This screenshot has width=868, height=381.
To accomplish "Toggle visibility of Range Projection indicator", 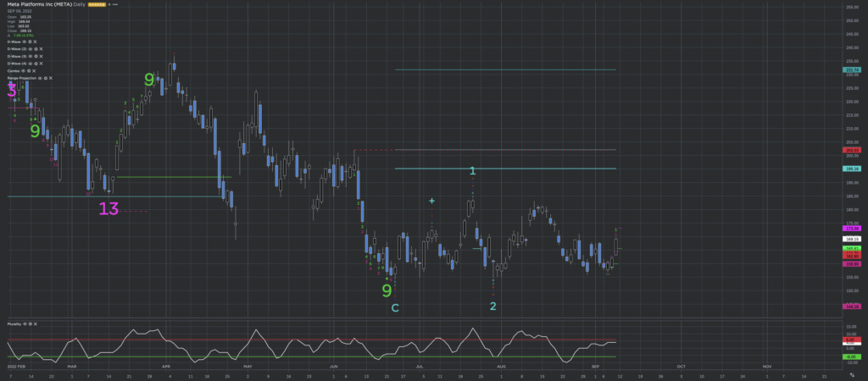I will point(40,79).
